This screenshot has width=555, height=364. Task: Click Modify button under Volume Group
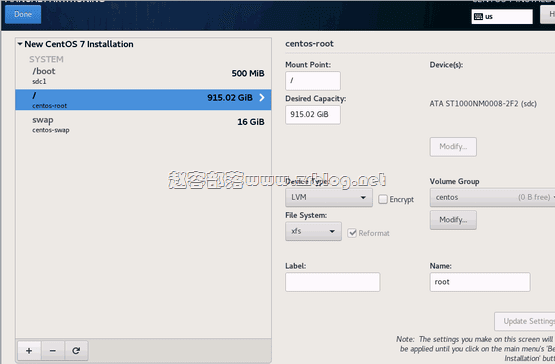(x=453, y=220)
